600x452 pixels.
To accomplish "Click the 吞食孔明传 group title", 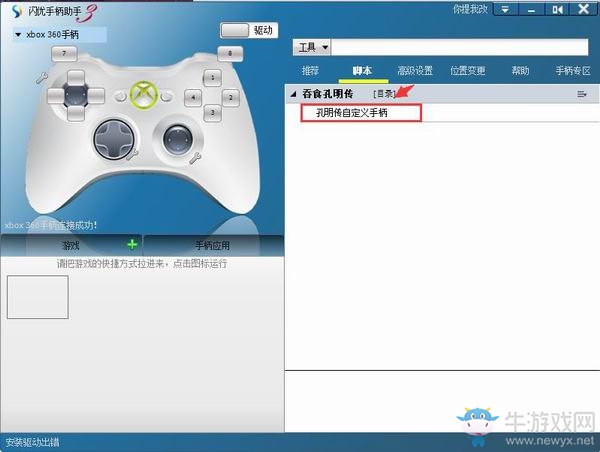I will pyautogui.click(x=328, y=94).
